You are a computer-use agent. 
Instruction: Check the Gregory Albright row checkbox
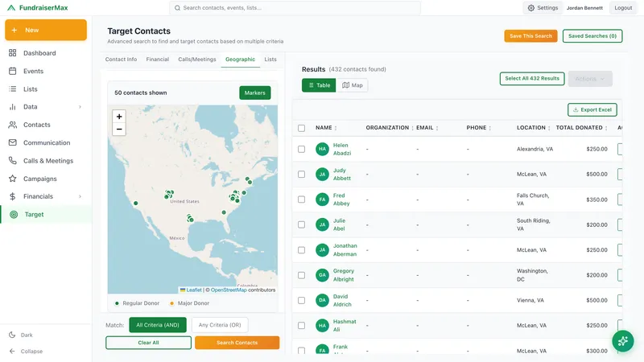click(301, 275)
